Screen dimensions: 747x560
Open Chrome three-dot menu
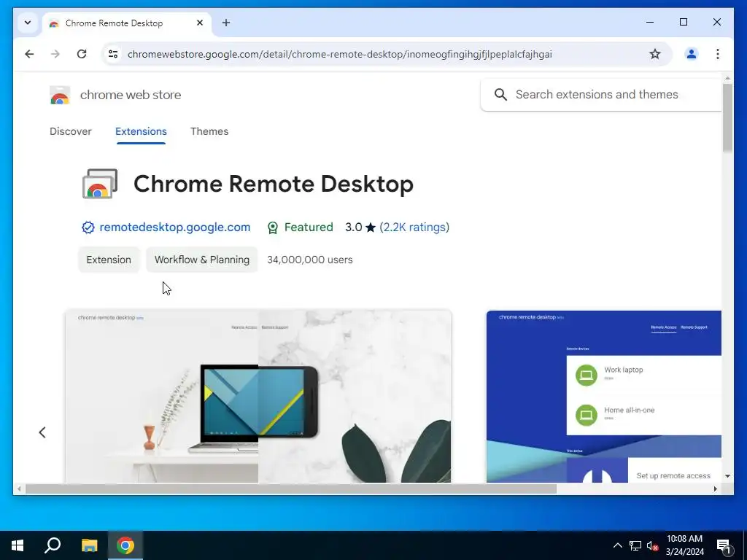click(x=718, y=54)
